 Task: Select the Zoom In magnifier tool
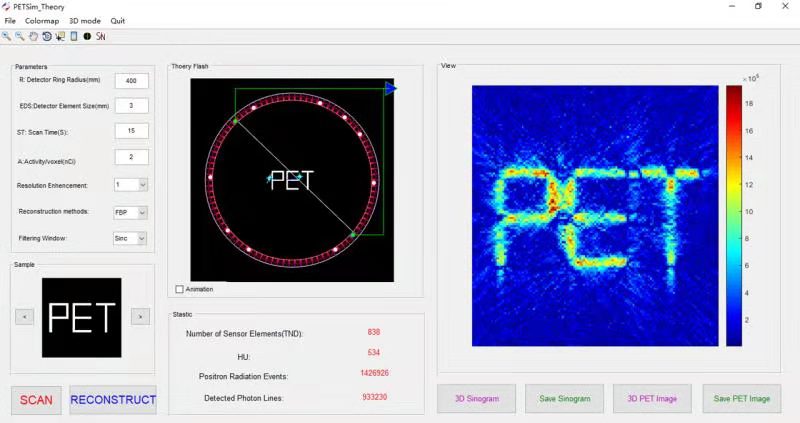(7, 36)
